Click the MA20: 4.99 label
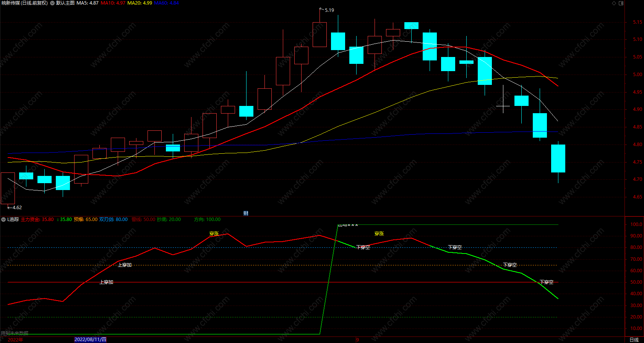This screenshot has width=644, height=343. click(140, 3)
